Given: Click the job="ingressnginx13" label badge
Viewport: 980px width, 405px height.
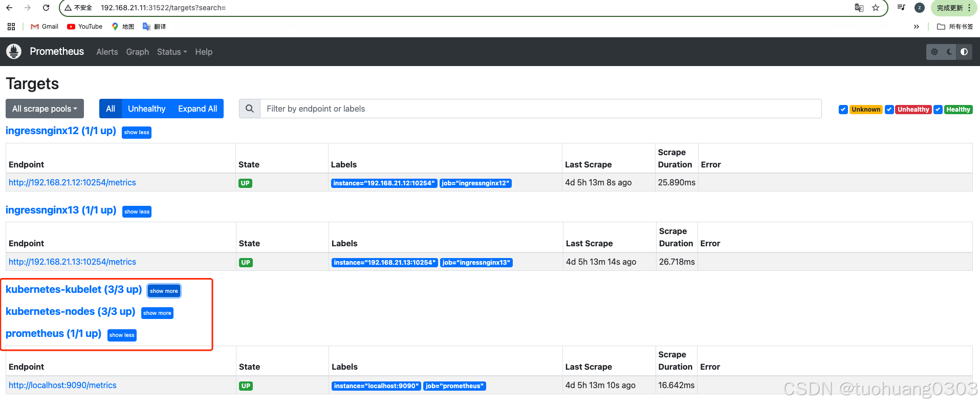Looking at the screenshot, I should coord(476,263).
